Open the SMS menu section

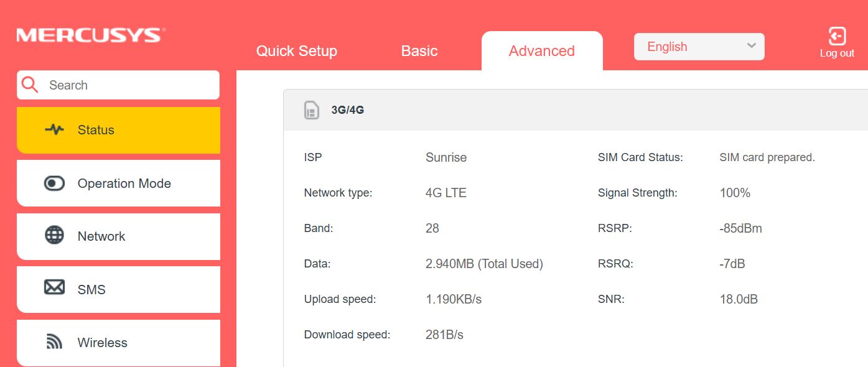118,289
